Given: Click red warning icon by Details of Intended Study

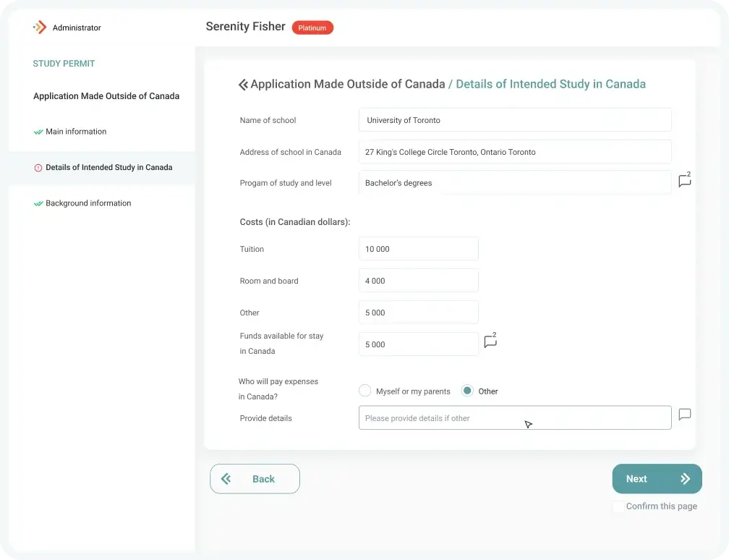Looking at the screenshot, I should click(x=38, y=168).
